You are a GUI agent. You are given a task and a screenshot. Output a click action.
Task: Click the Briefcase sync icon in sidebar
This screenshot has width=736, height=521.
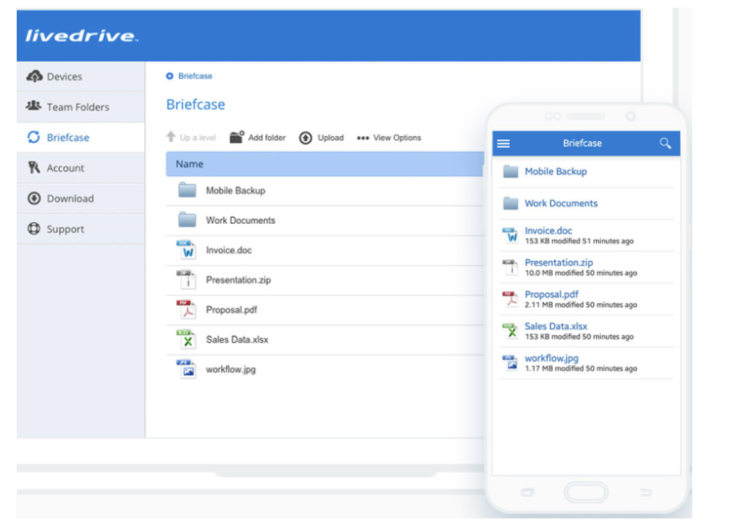pyautogui.click(x=33, y=137)
